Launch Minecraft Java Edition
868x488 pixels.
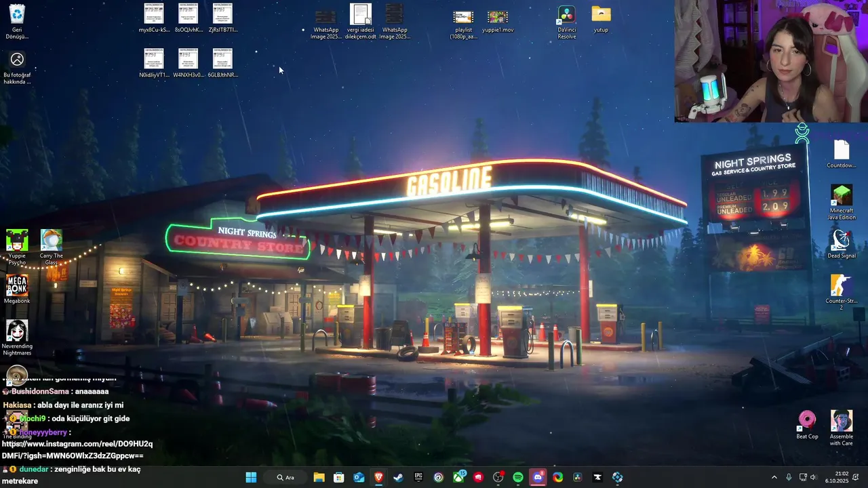click(x=842, y=202)
